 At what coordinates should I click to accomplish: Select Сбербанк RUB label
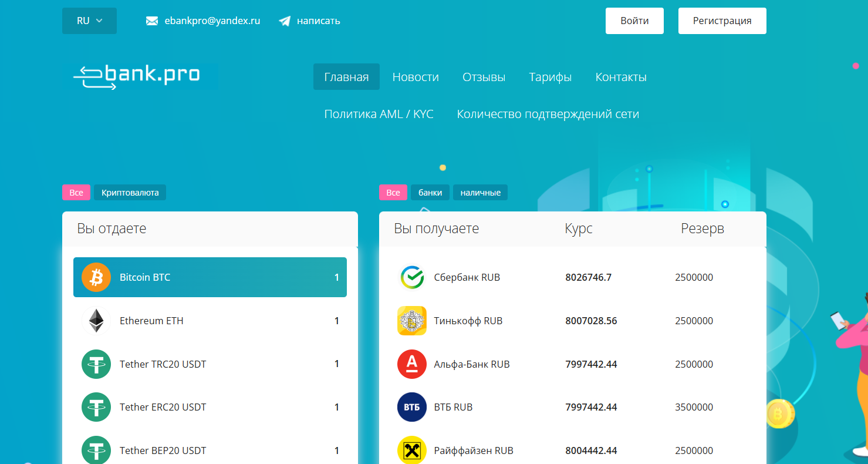(x=467, y=277)
